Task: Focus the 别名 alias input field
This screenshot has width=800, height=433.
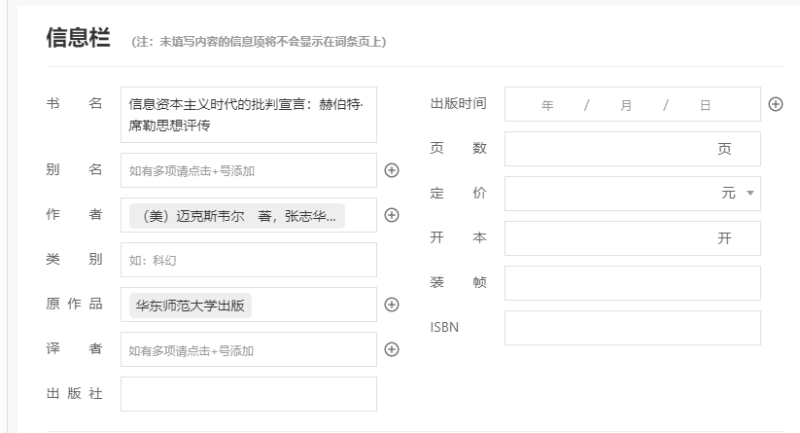Action: [x=248, y=170]
